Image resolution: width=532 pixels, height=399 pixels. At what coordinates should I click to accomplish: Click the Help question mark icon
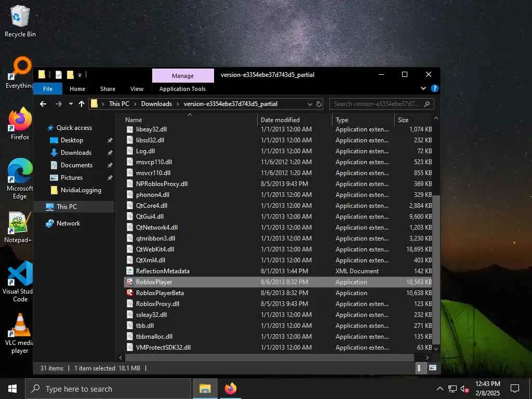click(x=435, y=88)
